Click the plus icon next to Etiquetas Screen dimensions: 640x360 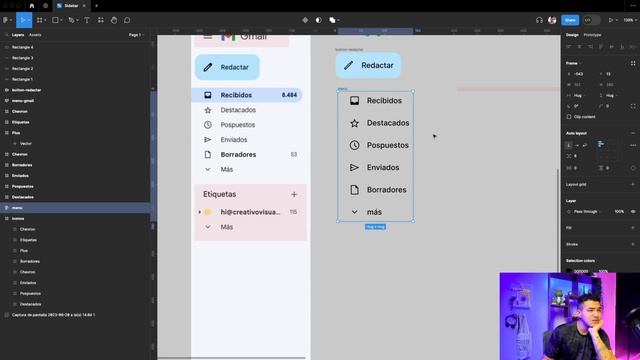(294, 195)
